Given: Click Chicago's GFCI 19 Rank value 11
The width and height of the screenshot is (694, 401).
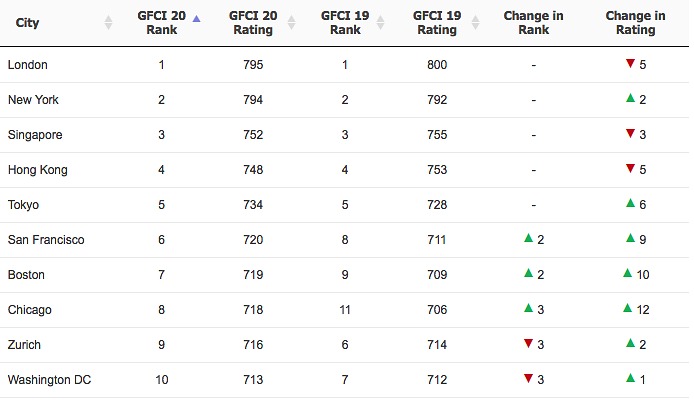Looking at the screenshot, I should (343, 310).
